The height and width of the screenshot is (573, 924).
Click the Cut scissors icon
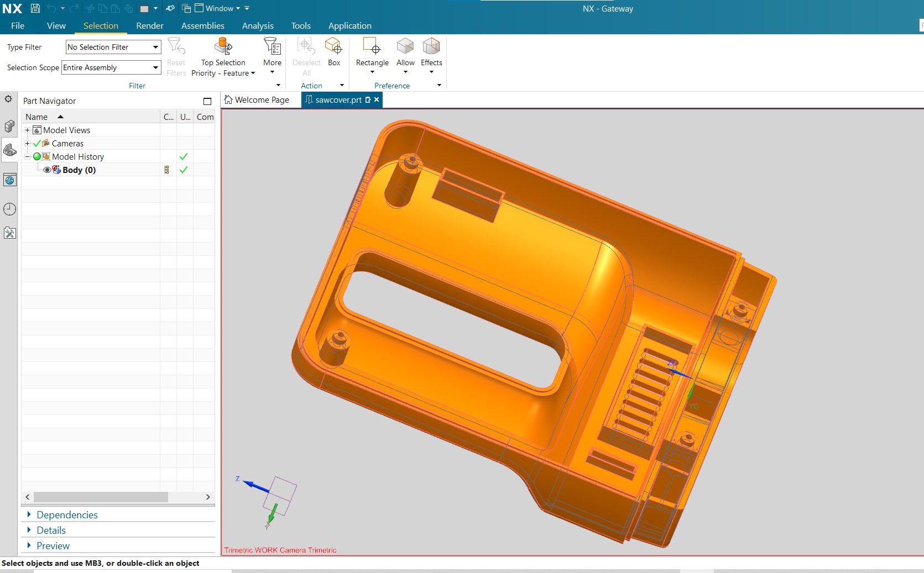90,8
